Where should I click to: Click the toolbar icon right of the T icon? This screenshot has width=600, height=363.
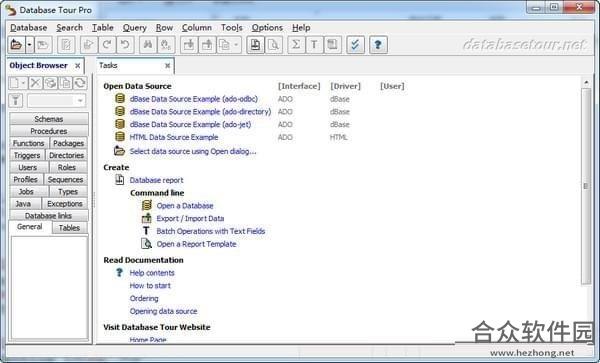333,45
